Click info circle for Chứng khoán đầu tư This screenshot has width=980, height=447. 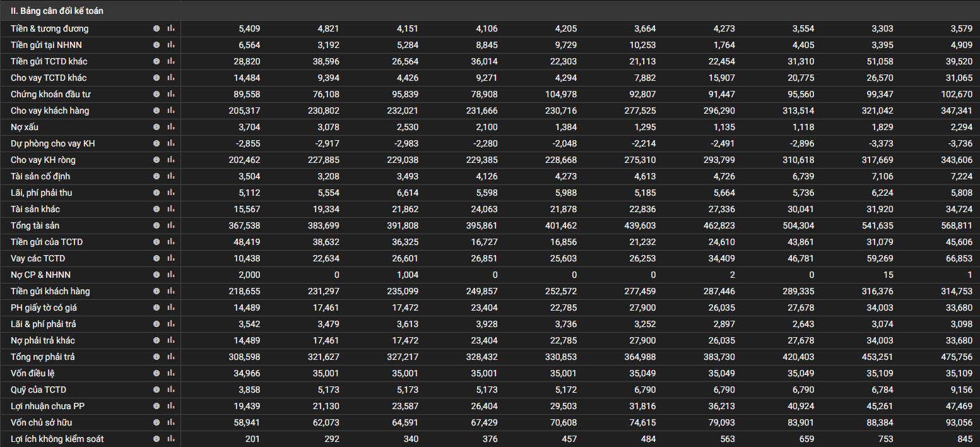point(156,94)
